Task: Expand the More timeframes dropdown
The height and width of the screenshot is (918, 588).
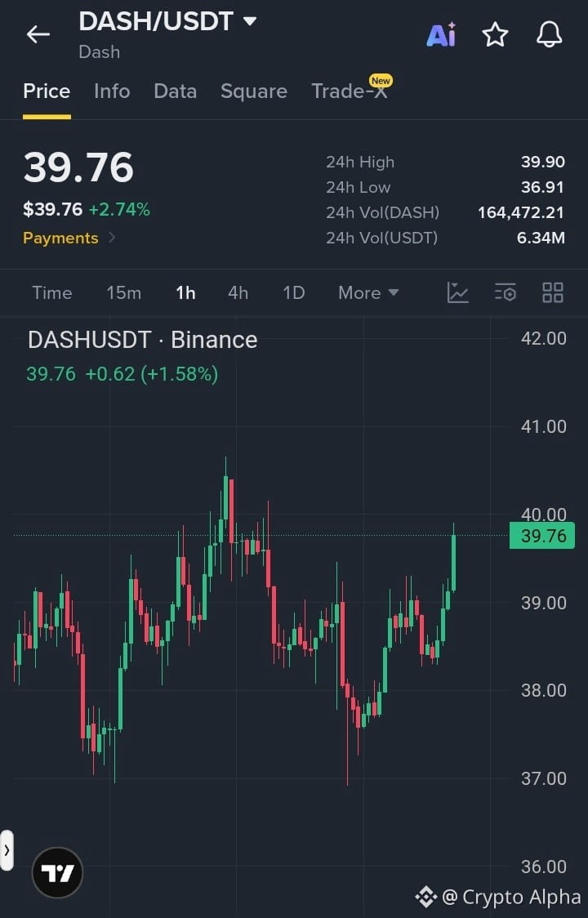Action: [x=368, y=292]
